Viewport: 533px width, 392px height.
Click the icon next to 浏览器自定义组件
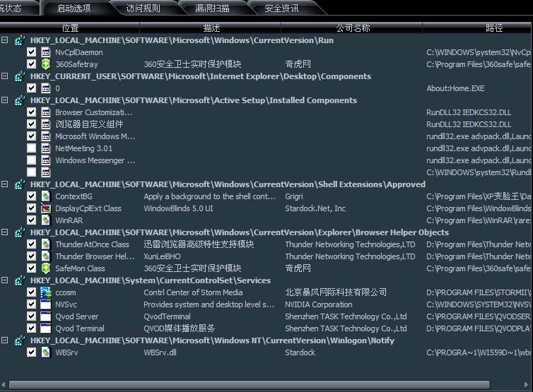click(x=45, y=124)
